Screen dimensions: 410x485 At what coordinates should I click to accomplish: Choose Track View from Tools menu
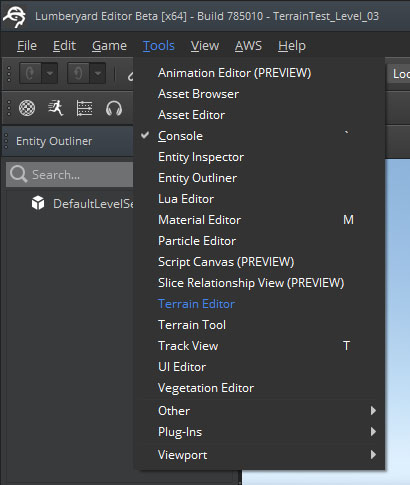[259, 346]
